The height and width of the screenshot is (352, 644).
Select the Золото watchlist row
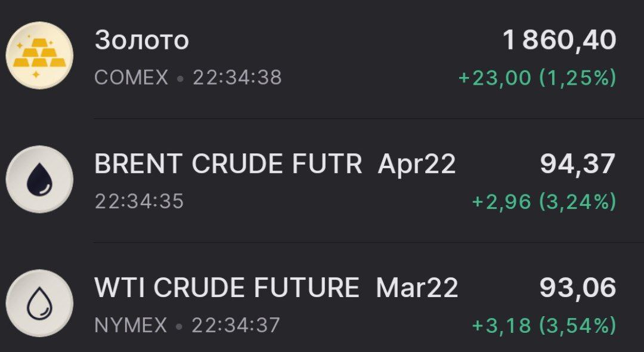click(322, 55)
